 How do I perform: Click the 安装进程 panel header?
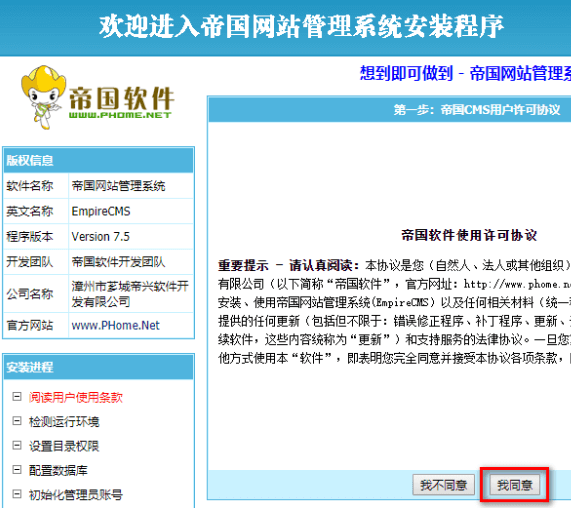pos(98,367)
